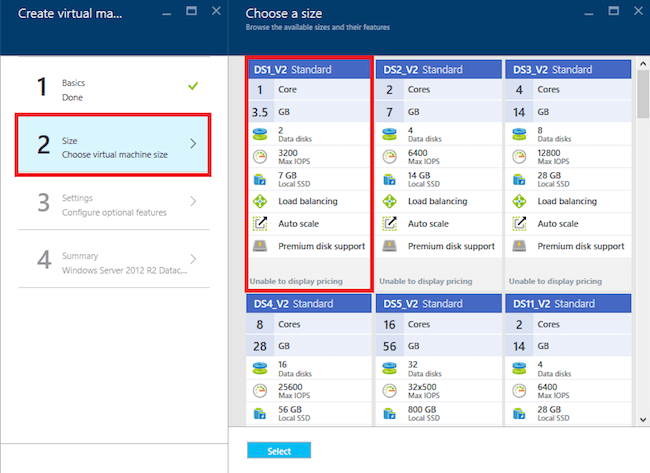Close the Choose a size blade
This screenshot has height=473, width=650.
coord(638,11)
